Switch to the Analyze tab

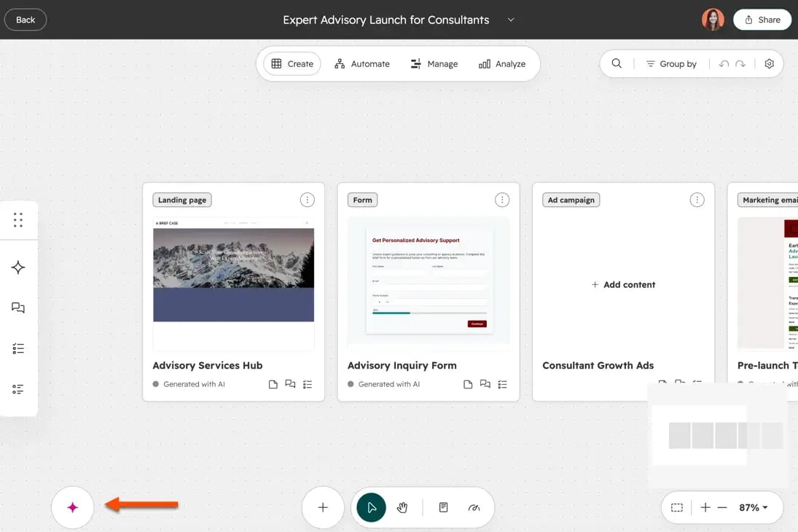502,63
